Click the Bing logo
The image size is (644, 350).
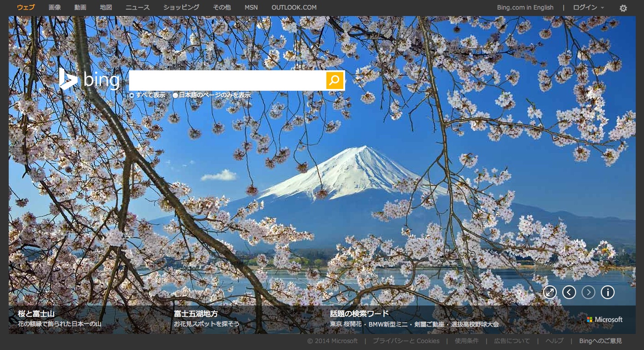pyautogui.click(x=89, y=79)
